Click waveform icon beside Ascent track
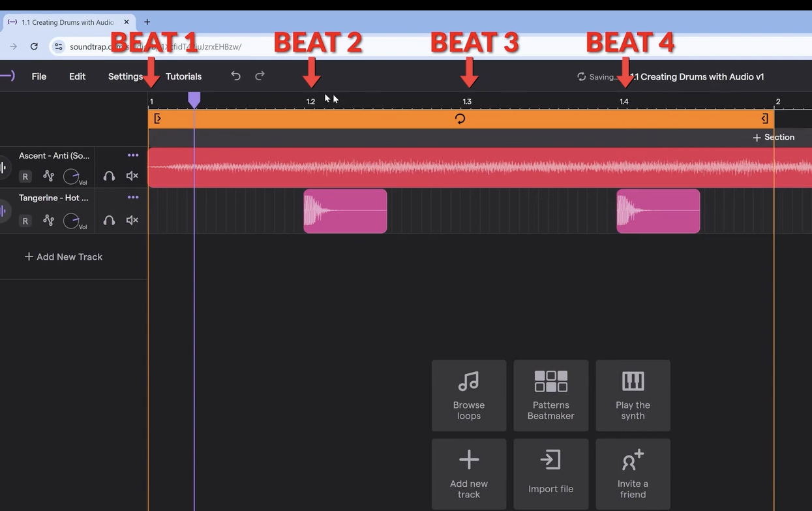The image size is (812, 511). pyautogui.click(x=3, y=168)
